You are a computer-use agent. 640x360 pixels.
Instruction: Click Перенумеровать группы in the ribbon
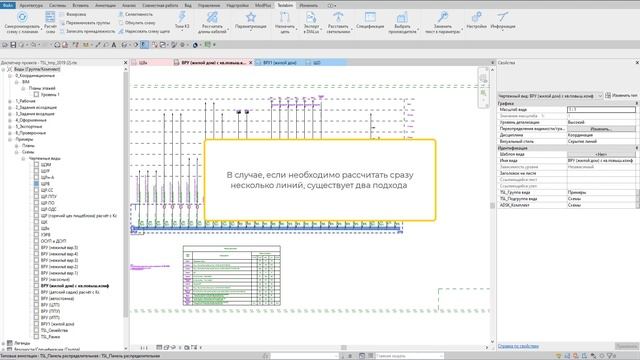pyautogui.click(x=84, y=23)
